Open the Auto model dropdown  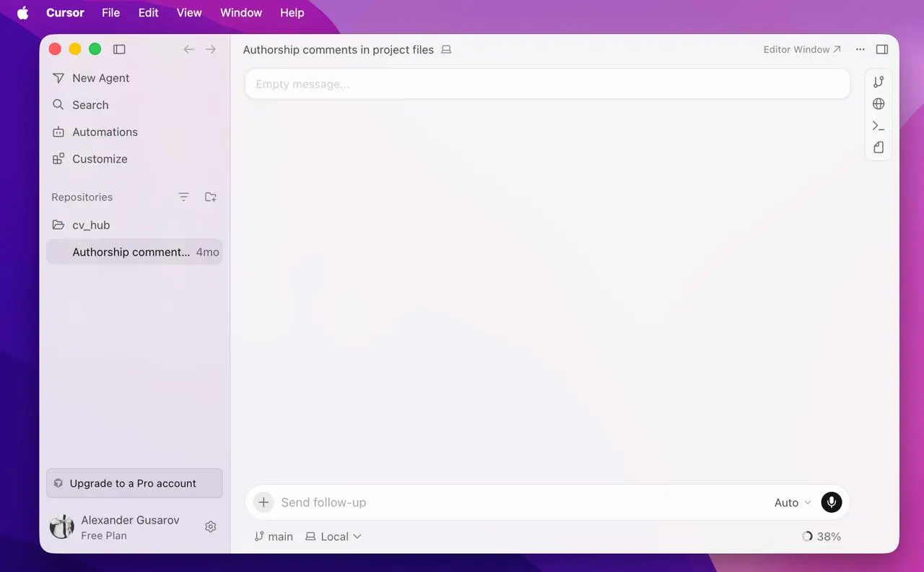(x=793, y=503)
